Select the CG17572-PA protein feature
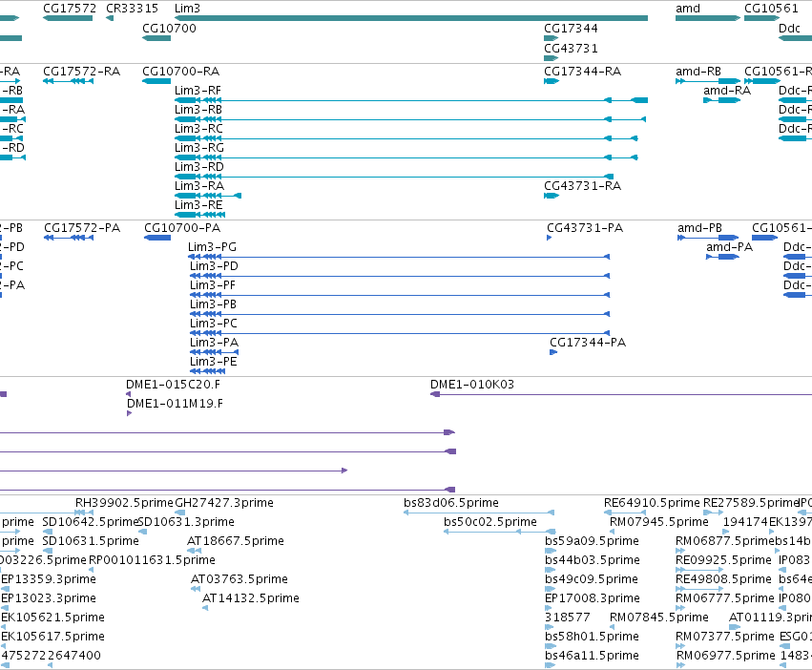Viewport: 812px width, 670px height. click(69, 238)
